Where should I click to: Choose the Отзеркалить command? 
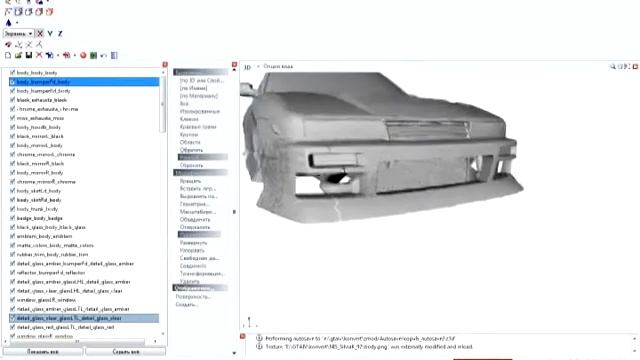tap(195, 227)
